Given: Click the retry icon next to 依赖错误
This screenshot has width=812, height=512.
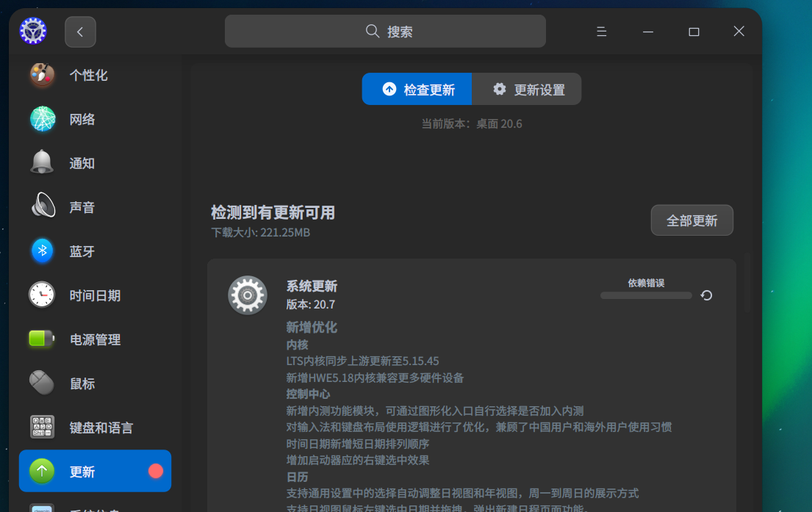Looking at the screenshot, I should click(x=706, y=295).
